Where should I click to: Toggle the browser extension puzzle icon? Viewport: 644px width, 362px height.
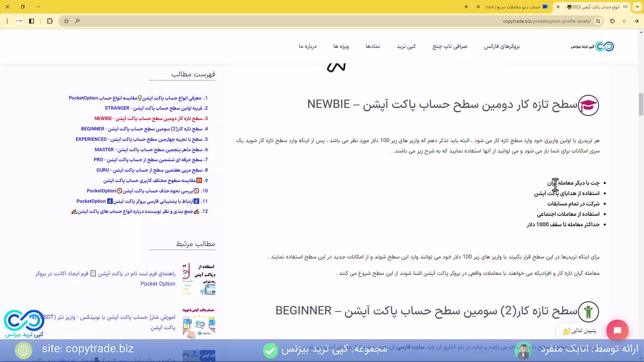coord(50,21)
